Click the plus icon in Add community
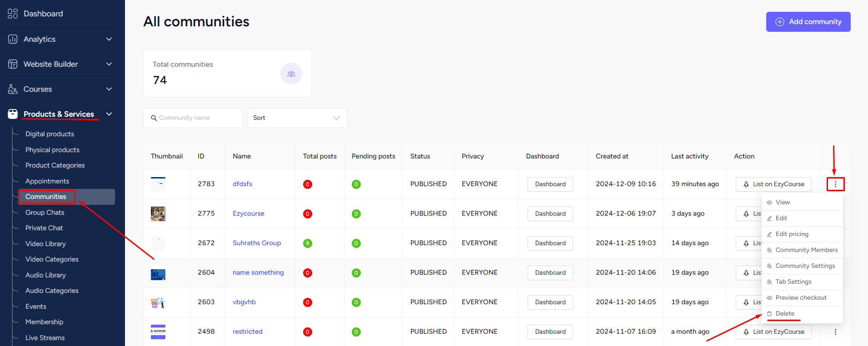Viewport: 868px width, 346px height. 780,22
